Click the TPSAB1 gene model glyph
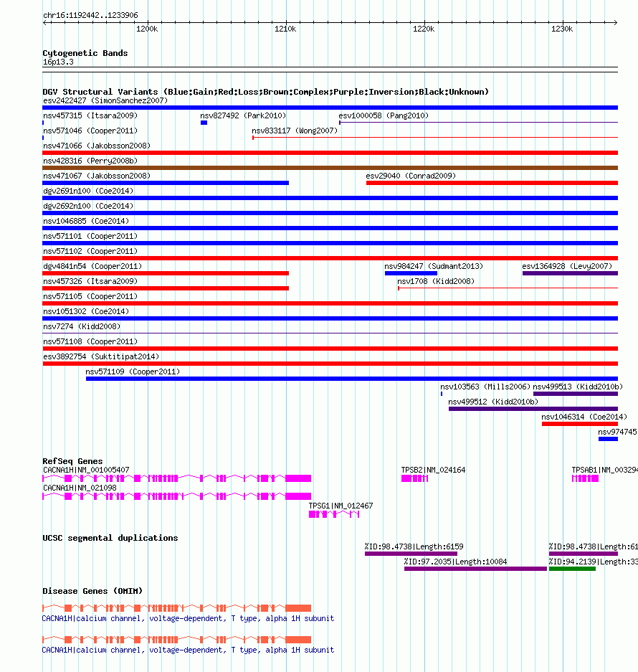 click(x=585, y=478)
